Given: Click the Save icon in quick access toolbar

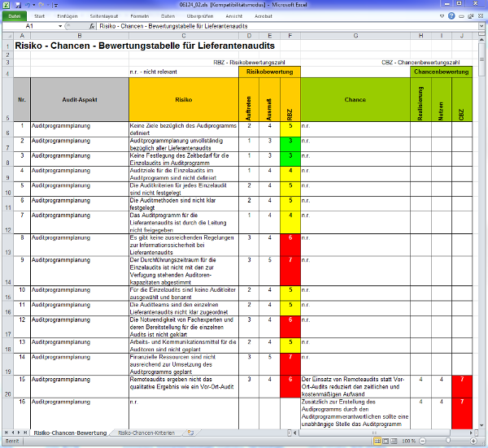Looking at the screenshot, I should click(16, 5).
